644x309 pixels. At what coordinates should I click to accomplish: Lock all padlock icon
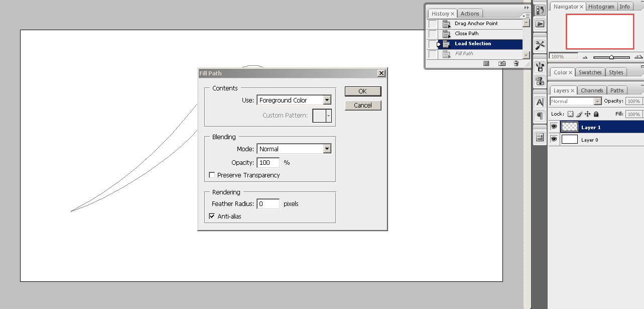click(596, 114)
